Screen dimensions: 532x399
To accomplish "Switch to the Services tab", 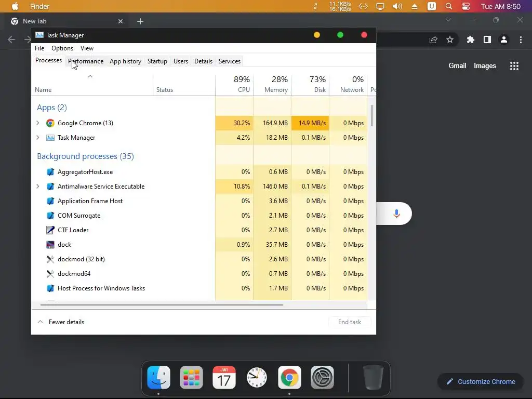I will tap(229, 61).
